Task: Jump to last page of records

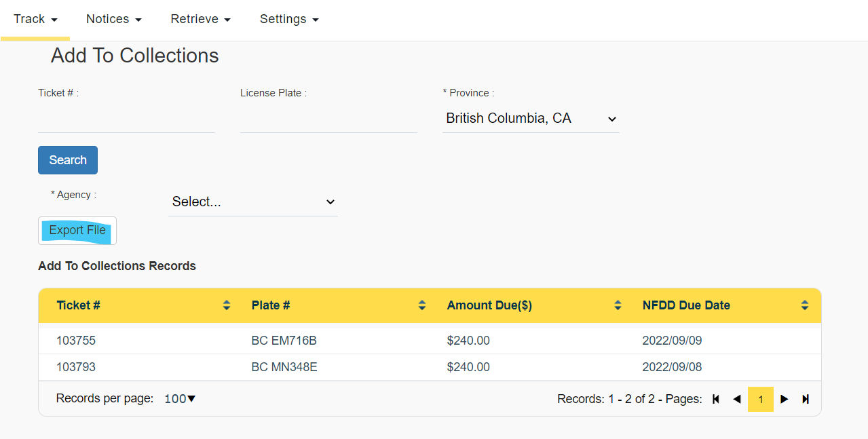Action: [x=806, y=399]
